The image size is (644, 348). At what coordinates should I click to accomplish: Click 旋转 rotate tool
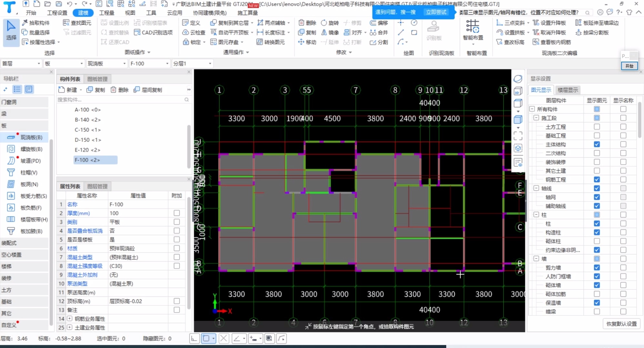(x=330, y=23)
